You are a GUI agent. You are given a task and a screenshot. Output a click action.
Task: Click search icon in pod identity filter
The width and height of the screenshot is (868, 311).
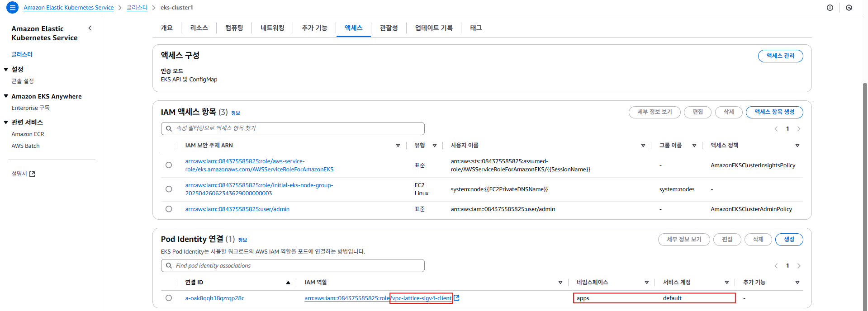click(x=169, y=266)
